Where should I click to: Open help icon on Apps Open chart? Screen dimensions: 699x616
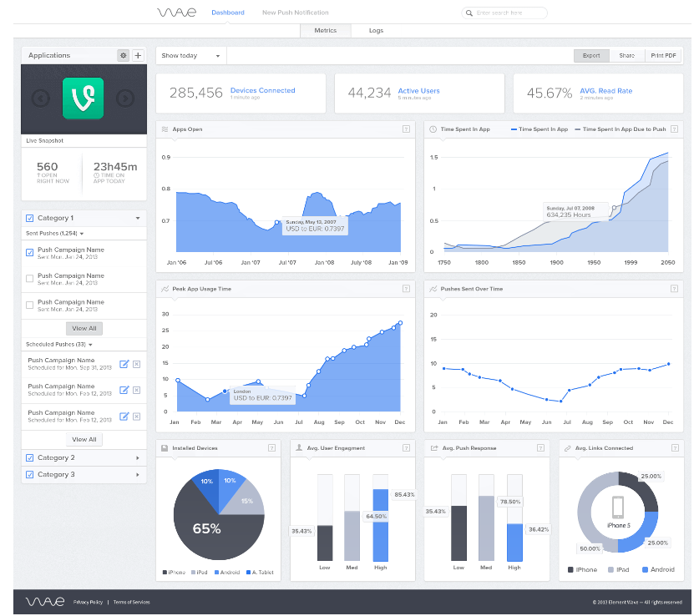click(406, 129)
